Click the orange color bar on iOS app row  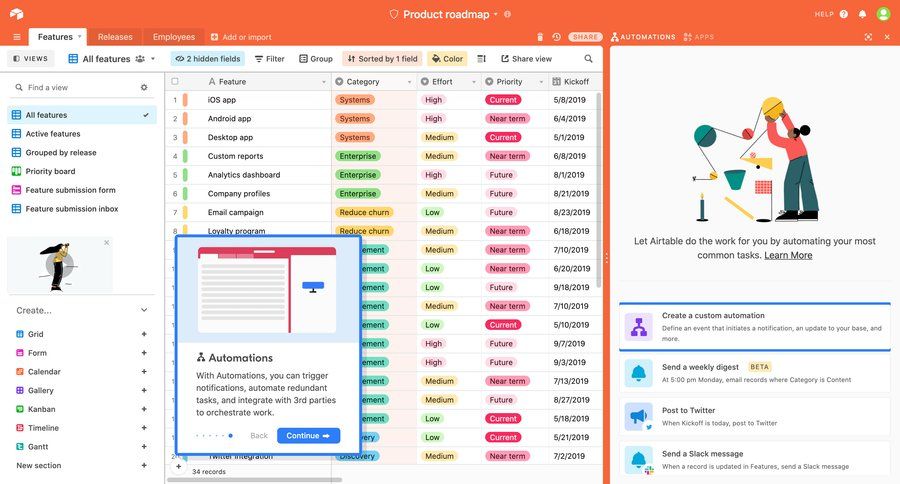(185, 100)
